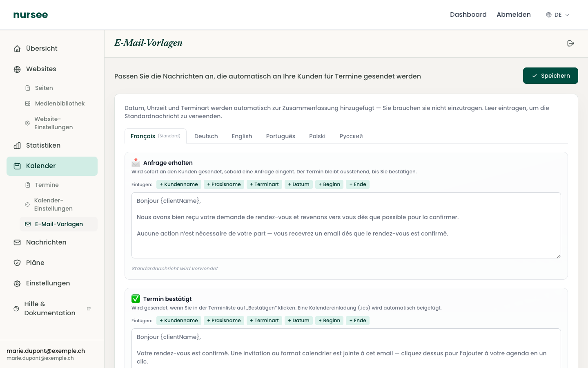Viewport: 588px width, 368px height.
Task: Insert Terminart into Termin bestätigt template
Action: (x=264, y=321)
